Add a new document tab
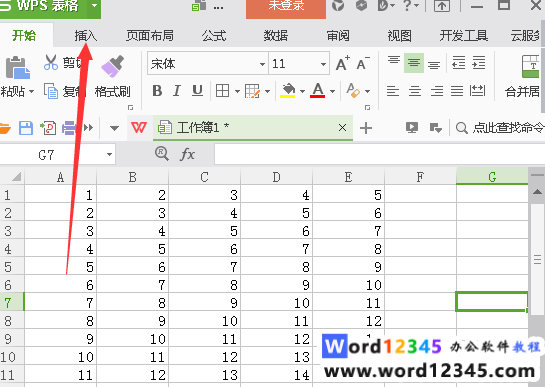Screen dimensions: 545x387 [x=366, y=128]
